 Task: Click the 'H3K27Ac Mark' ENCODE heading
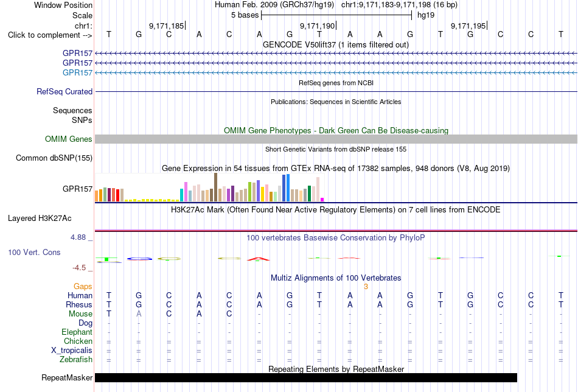tap(336, 210)
